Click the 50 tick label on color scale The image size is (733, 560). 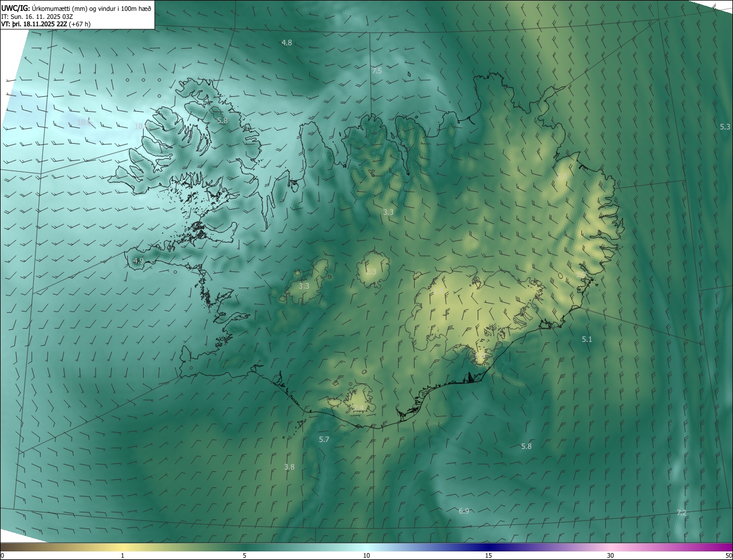click(728, 555)
